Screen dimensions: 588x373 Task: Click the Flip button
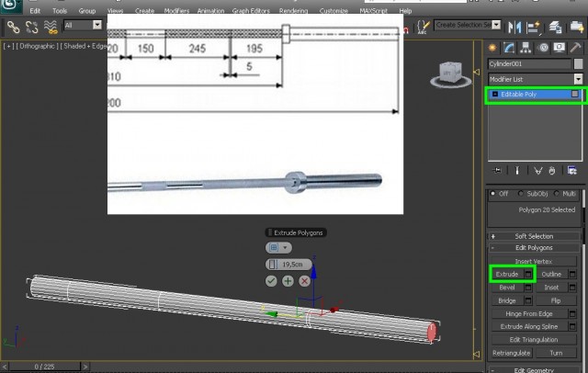[x=556, y=300]
